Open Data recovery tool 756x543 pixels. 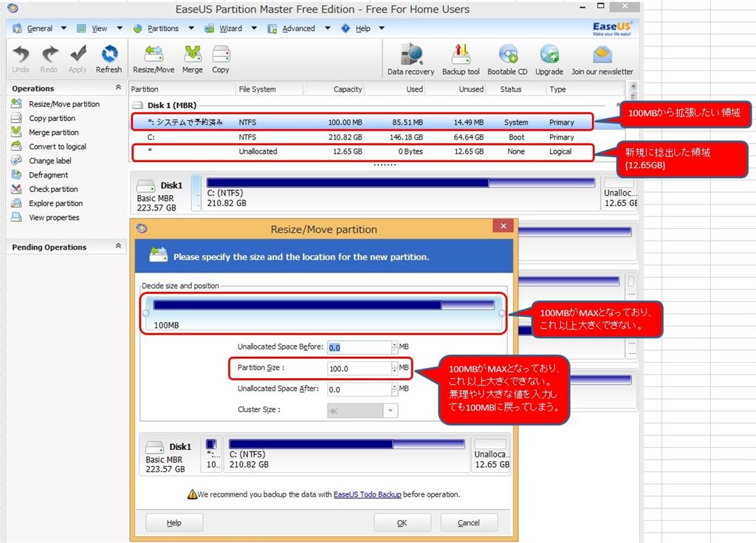(410, 59)
